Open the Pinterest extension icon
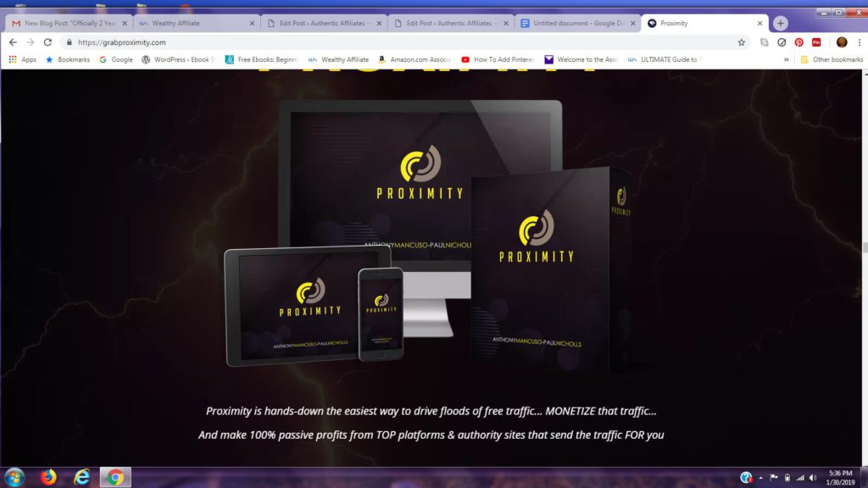Screen dimensions: 868x488 pos(798,42)
